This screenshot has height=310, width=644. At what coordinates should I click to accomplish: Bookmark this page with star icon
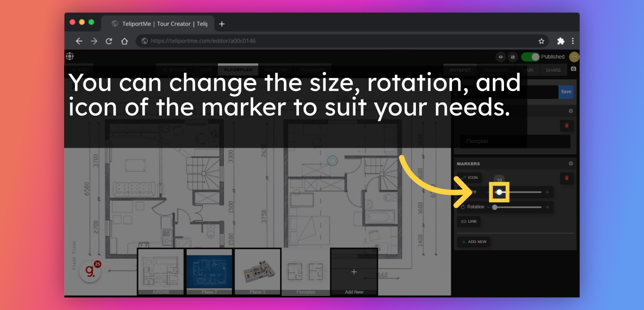[542, 41]
